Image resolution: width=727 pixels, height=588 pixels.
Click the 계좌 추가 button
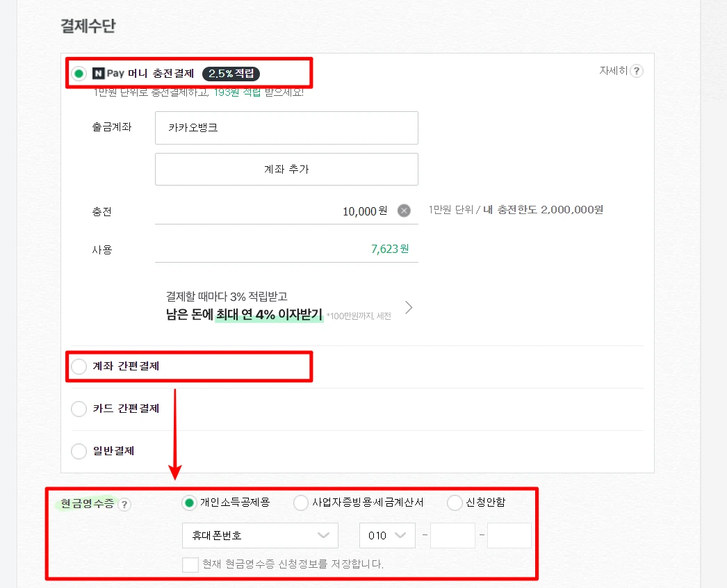pos(286,169)
